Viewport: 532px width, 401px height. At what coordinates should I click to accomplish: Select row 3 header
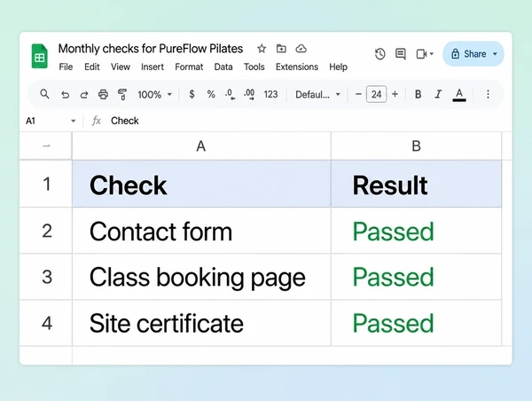tap(46, 277)
